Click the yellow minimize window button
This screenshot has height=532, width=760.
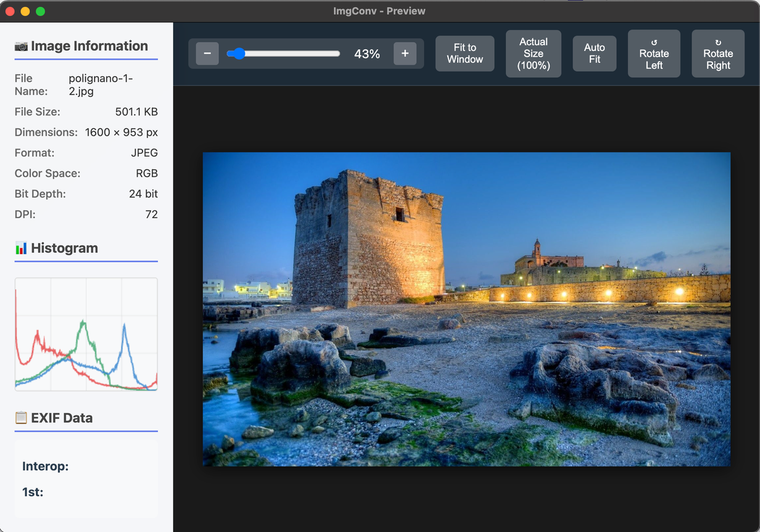pyautogui.click(x=25, y=11)
